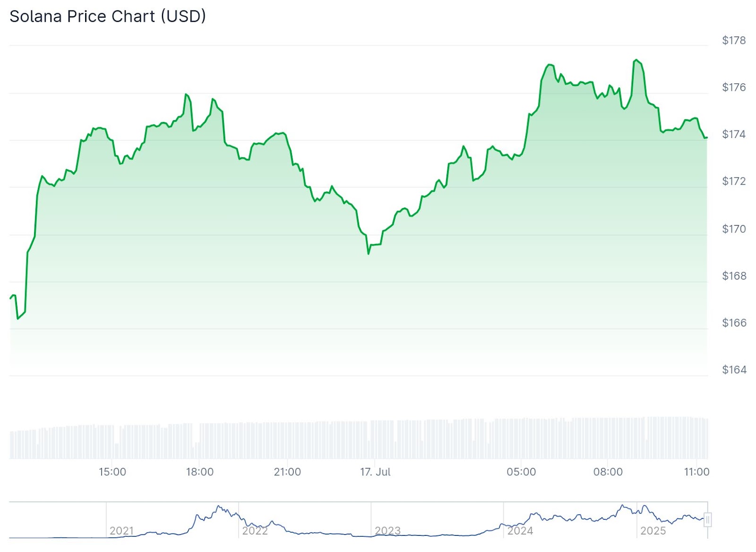Select the 08:00 x-axis label
The image size is (756, 552).
point(608,472)
